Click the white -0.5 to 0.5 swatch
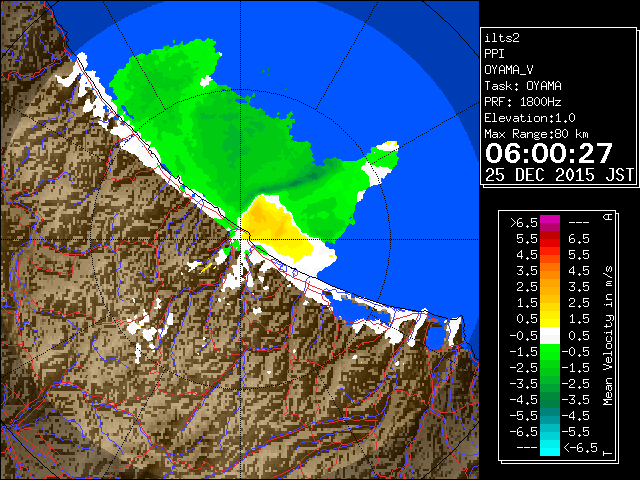The image size is (640, 480). pyautogui.click(x=550, y=335)
